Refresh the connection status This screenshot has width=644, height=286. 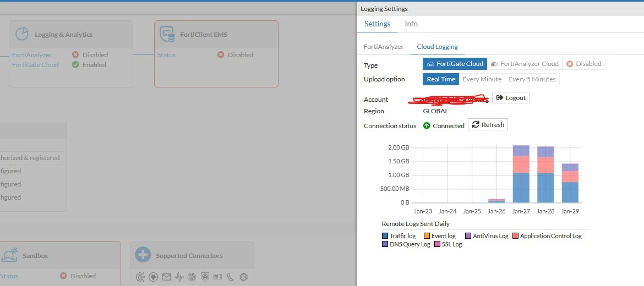[488, 125]
